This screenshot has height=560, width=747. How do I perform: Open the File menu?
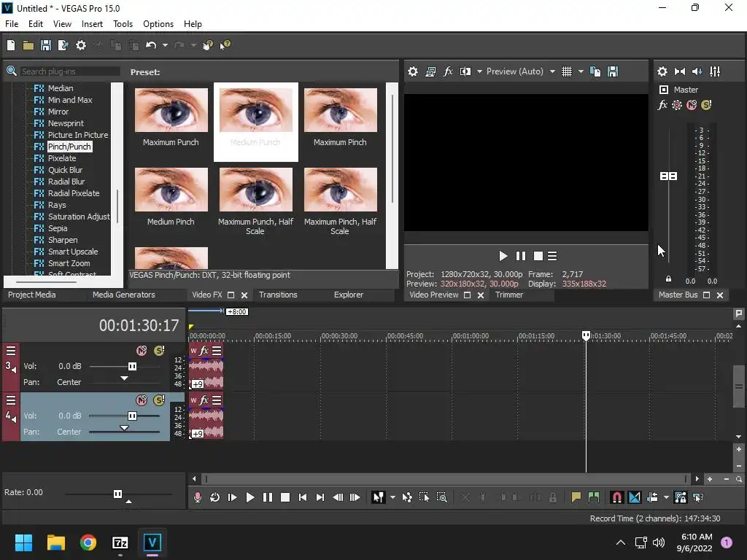(x=12, y=24)
